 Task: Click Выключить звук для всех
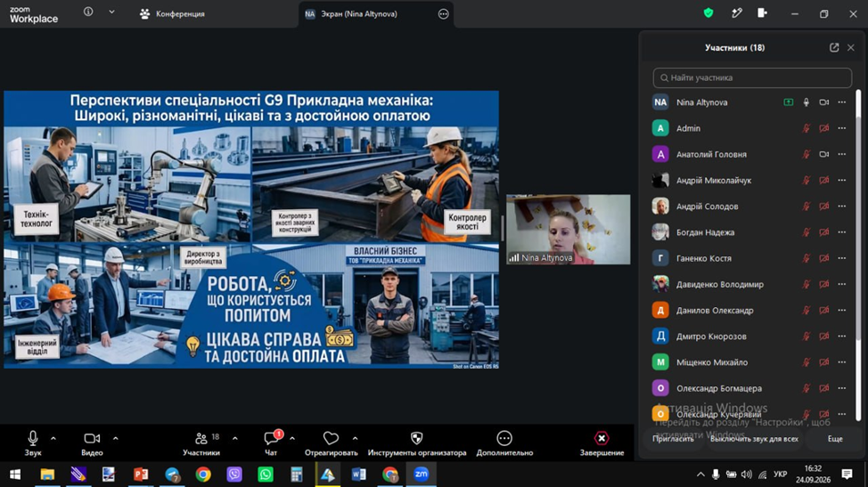tap(754, 439)
